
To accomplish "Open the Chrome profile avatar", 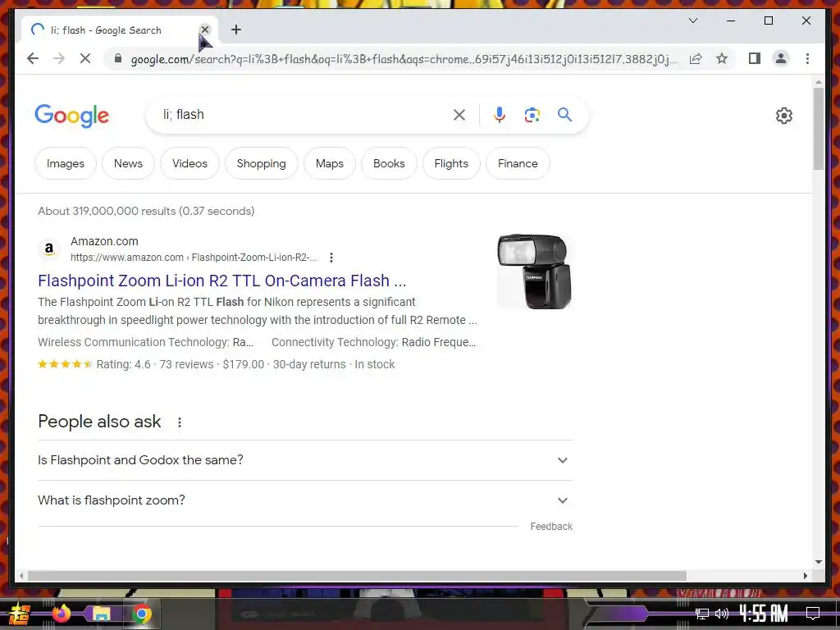I will (781, 58).
